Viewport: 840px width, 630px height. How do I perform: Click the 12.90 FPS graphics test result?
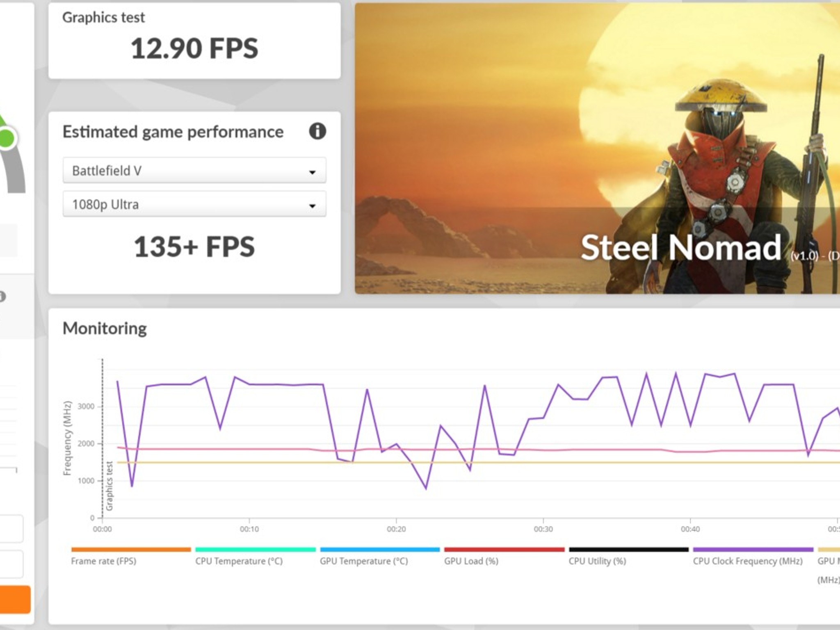point(194,48)
